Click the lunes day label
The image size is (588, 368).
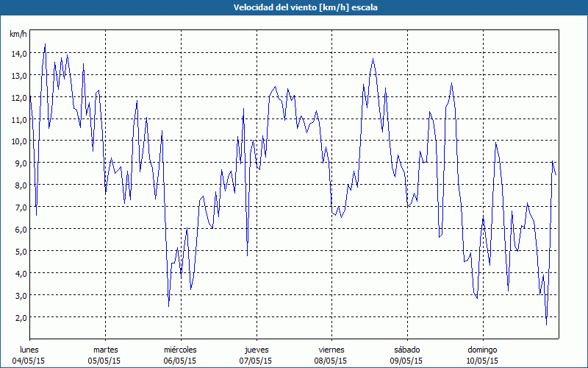pyautogui.click(x=29, y=350)
